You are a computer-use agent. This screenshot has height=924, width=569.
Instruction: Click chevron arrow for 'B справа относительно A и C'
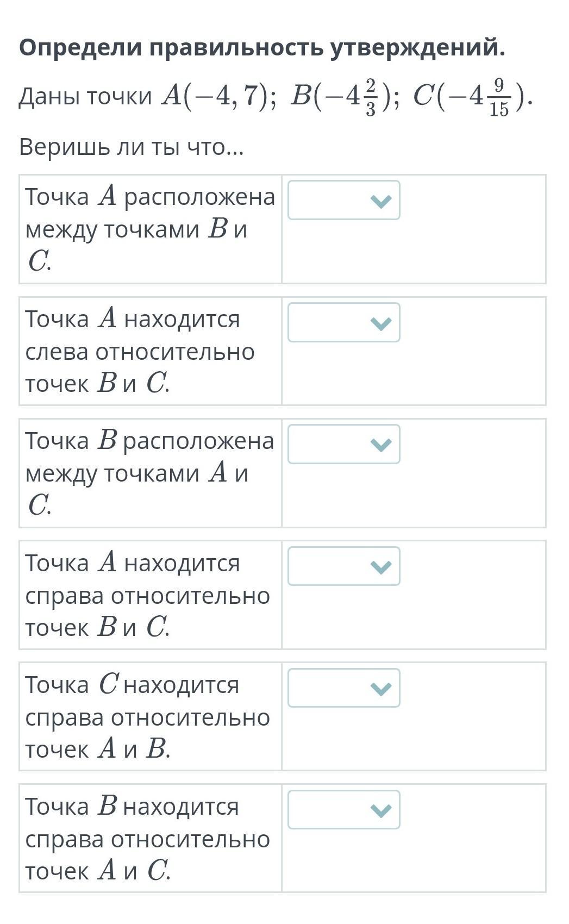380,811
